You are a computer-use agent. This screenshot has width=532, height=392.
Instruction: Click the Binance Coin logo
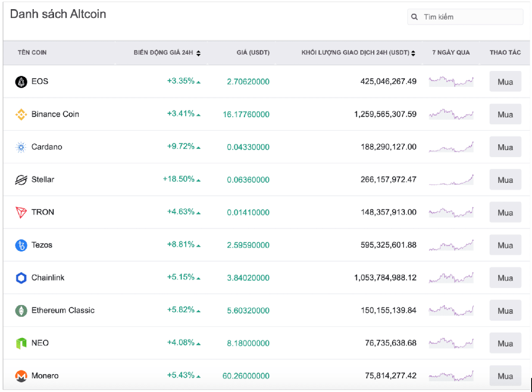[21, 114]
